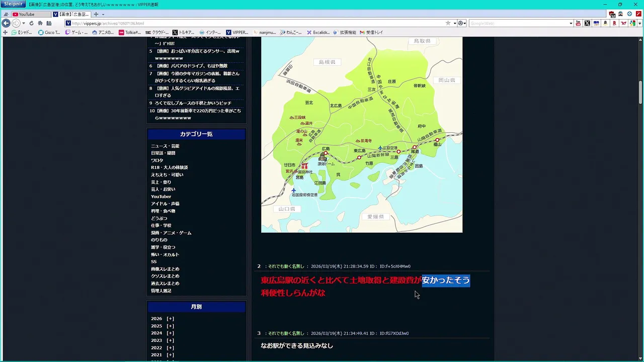
Task: Click the Kakaku.com search icon
Action: (x=596, y=23)
